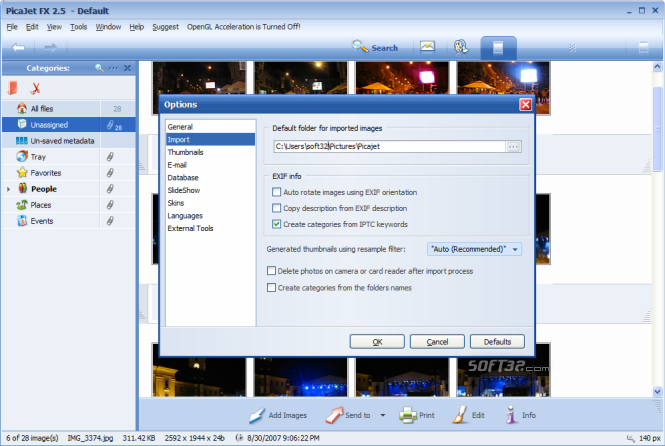
Task: Select SlideShow in Options list
Action: coord(210,190)
